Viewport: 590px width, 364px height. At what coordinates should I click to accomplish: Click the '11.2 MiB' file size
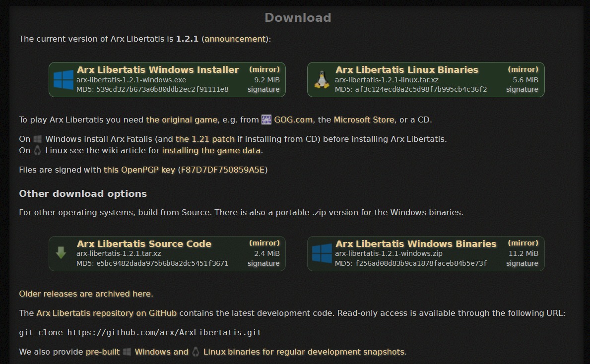pos(524,254)
